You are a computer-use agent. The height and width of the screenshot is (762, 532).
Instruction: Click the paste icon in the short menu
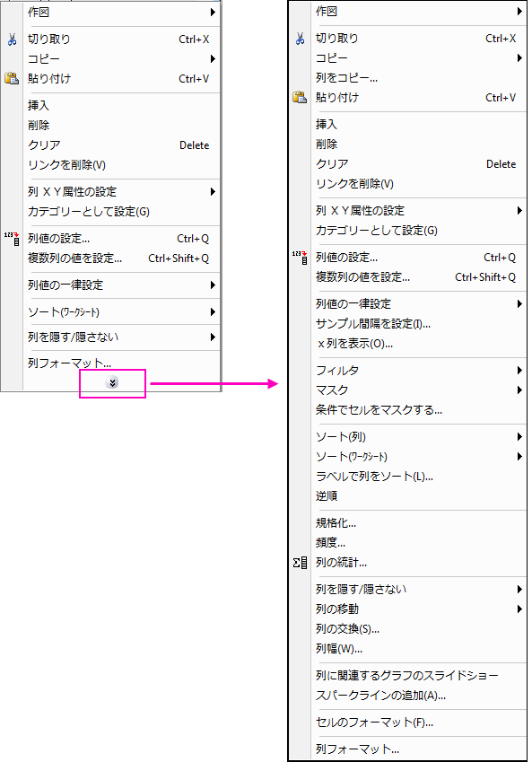click(12, 78)
